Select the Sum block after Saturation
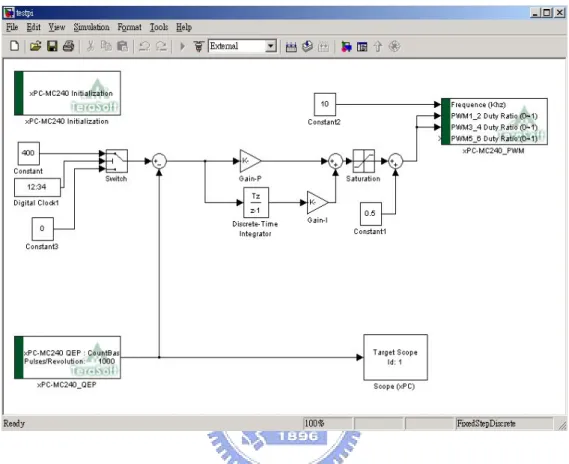The width and height of the screenshot is (569, 464). click(x=396, y=161)
